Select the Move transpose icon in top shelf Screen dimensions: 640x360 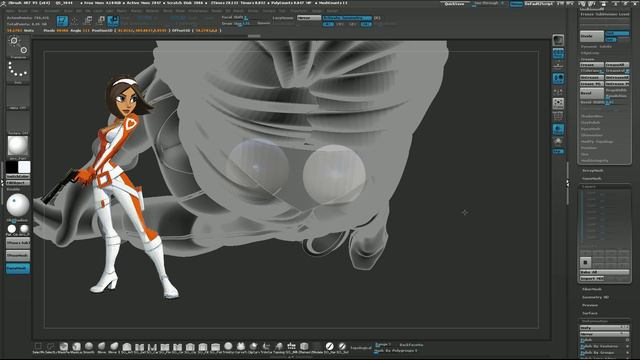[x=88, y=21]
